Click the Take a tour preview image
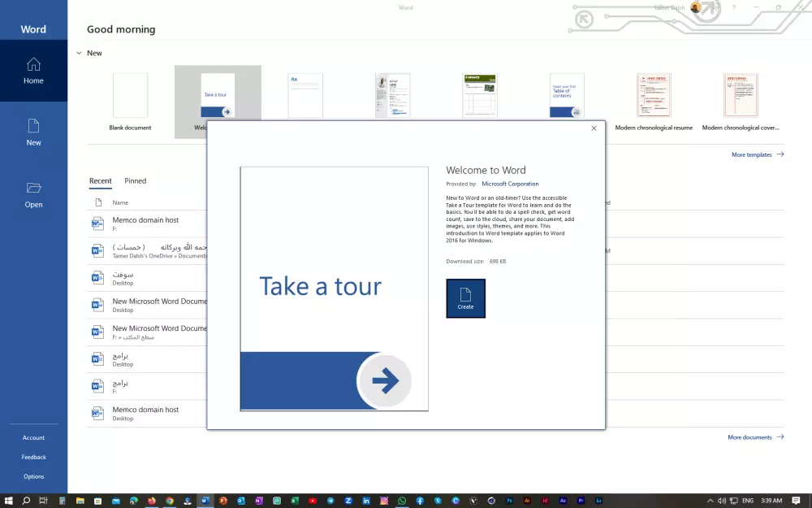Screen dimensions: 812x508 point(334,289)
